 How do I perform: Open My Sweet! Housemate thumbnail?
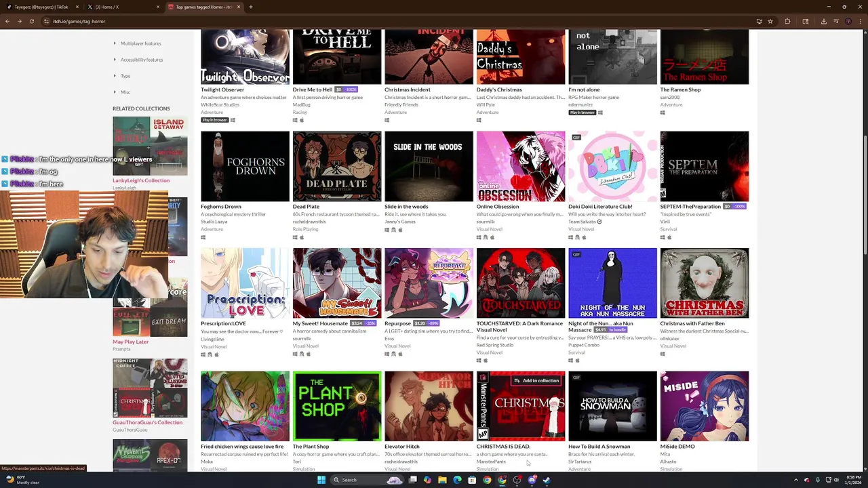(x=337, y=283)
